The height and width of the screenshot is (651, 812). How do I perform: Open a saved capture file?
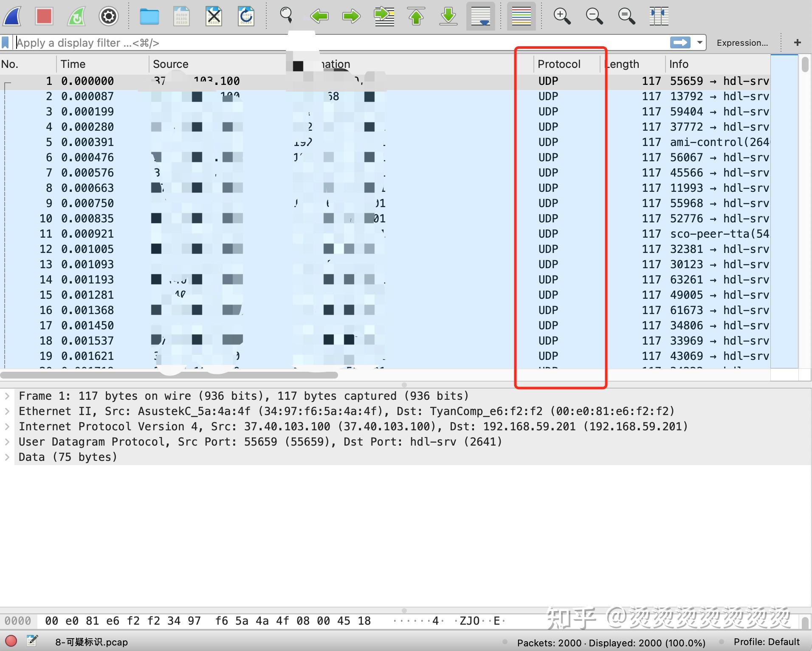pos(149,16)
